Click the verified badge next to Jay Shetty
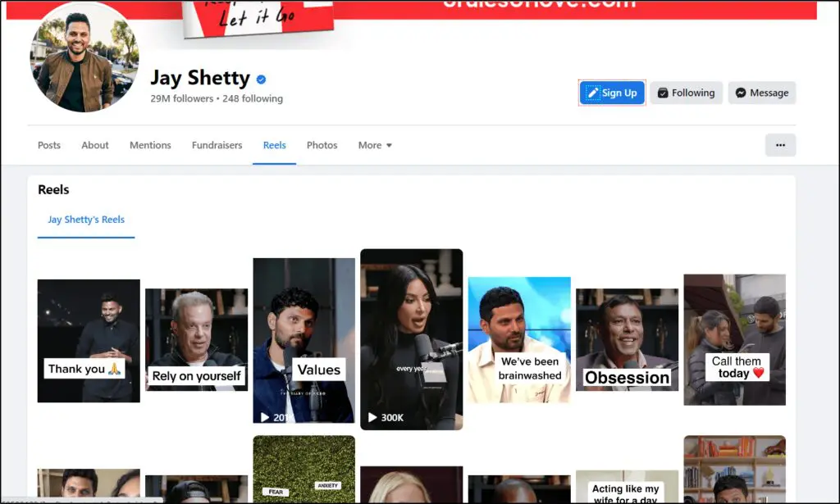The height and width of the screenshot is (504, 840). pos(261,79)
